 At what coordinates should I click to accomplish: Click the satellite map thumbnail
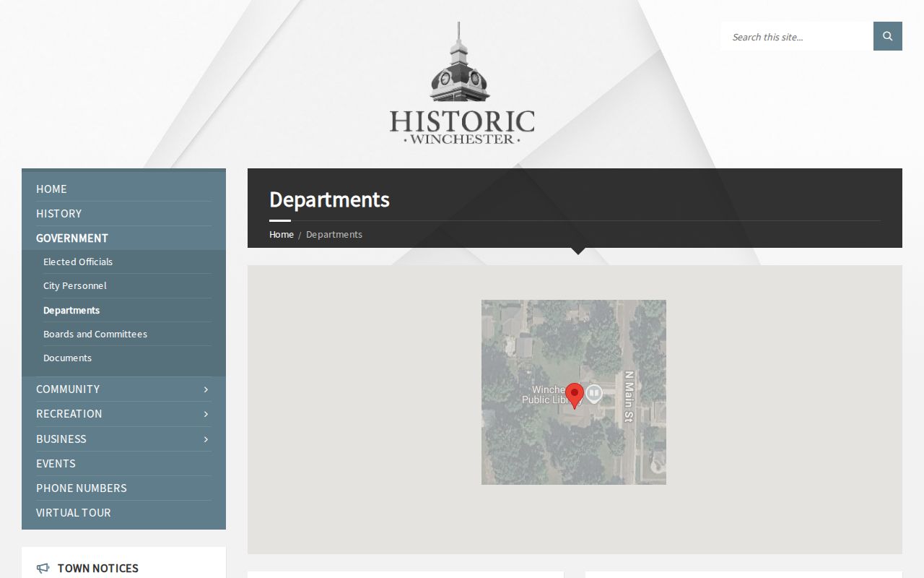coord(574,392)
